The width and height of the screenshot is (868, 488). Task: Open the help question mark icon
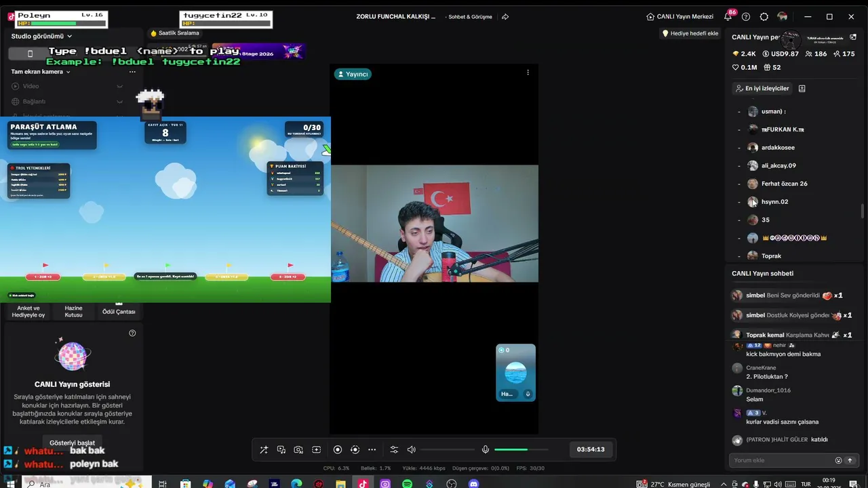pyautogui.click(x=746, y=16)
